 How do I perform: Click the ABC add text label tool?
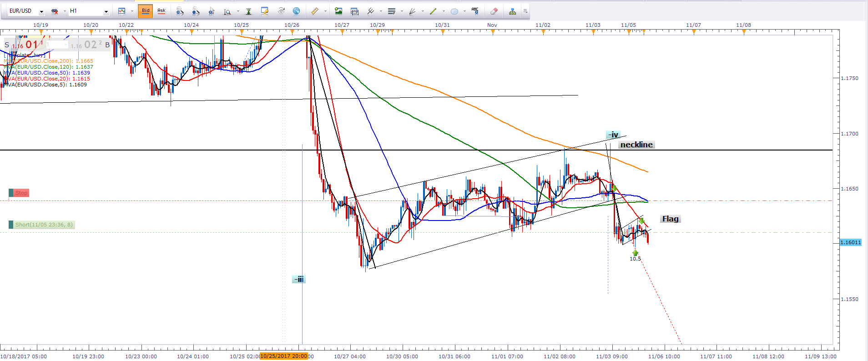point(475,11)
